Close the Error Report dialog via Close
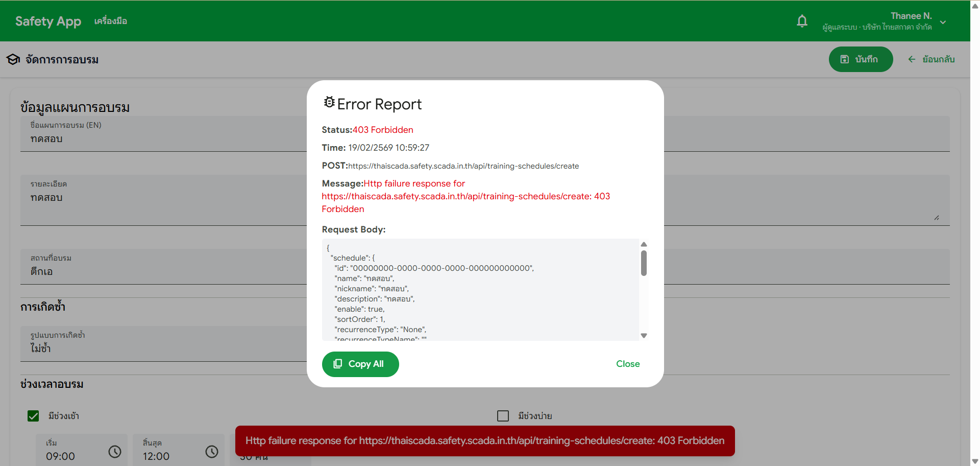 click(x=627, y=364)
